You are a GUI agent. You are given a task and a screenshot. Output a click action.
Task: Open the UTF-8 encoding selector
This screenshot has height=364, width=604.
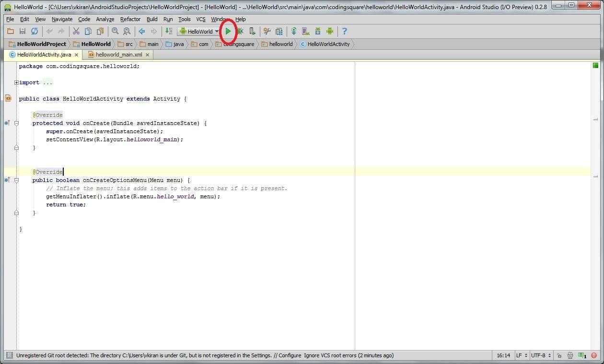tap(541, 355)
